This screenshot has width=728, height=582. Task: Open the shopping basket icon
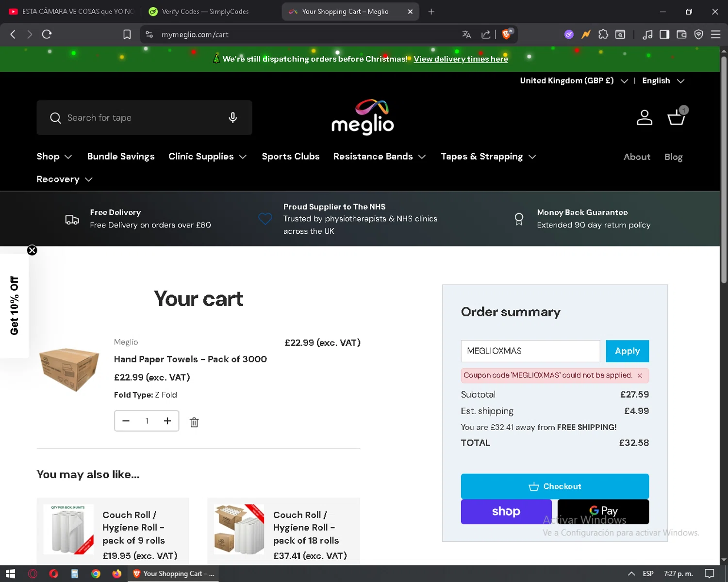[x=677, y=116]
